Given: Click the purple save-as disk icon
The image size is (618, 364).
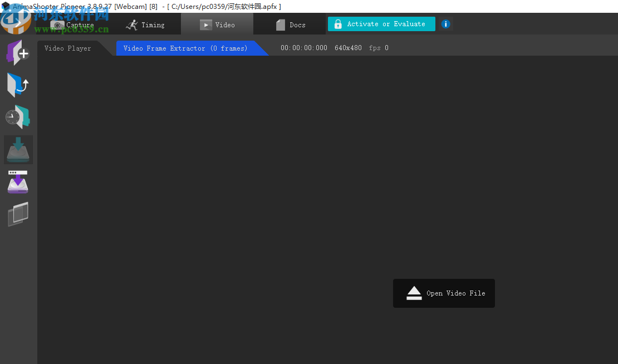Looking at the screenshot, I should pos(18,181).
